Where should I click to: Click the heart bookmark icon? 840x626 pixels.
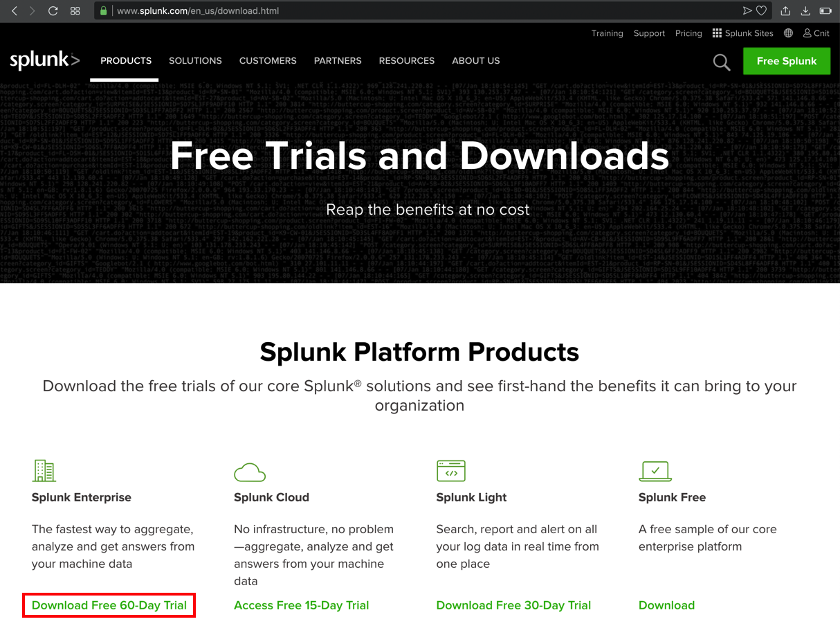point(761,11)
